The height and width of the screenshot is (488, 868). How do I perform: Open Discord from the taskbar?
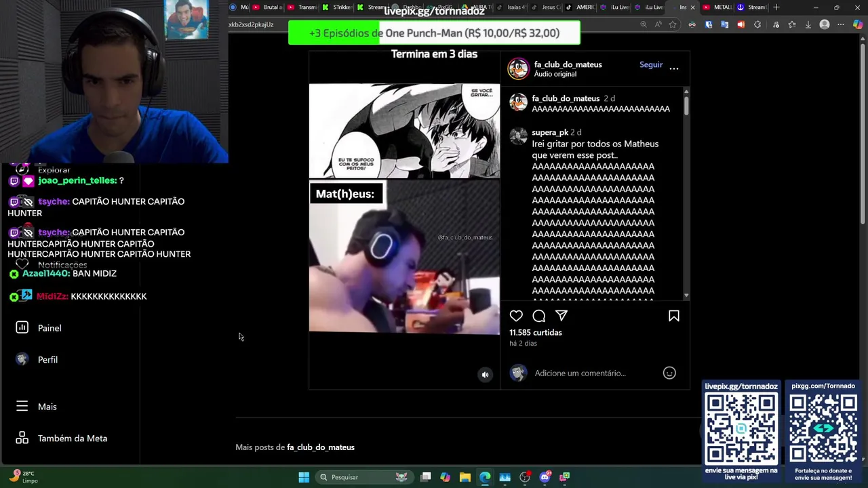click(545, 477)
